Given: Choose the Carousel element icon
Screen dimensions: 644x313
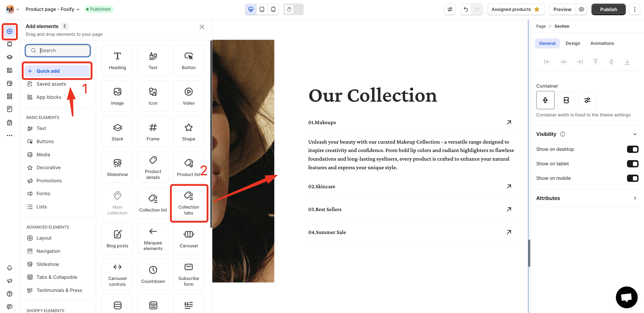Looking at the screenshot, I should (189, 234).
